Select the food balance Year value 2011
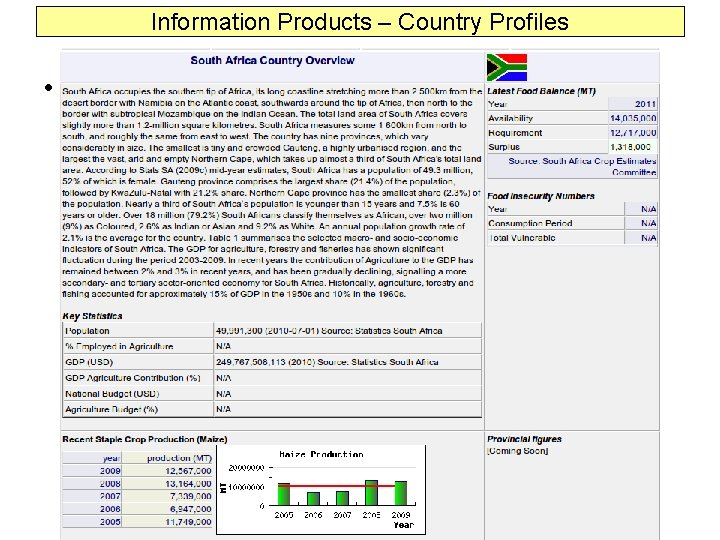Viewport: 720px width, 540px height. (645, 104)
